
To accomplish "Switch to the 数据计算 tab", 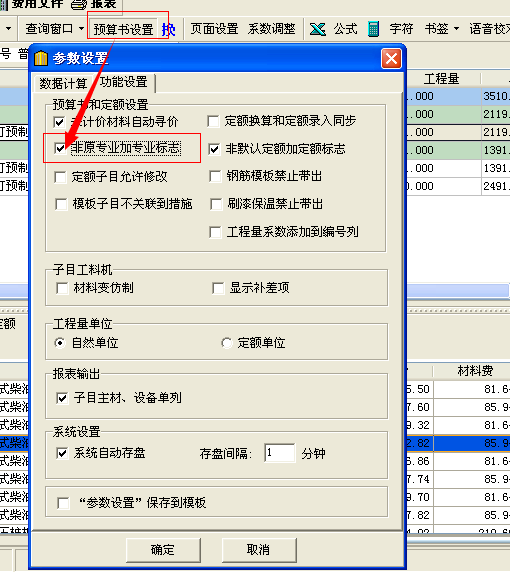I will click(x=63, y=84).
